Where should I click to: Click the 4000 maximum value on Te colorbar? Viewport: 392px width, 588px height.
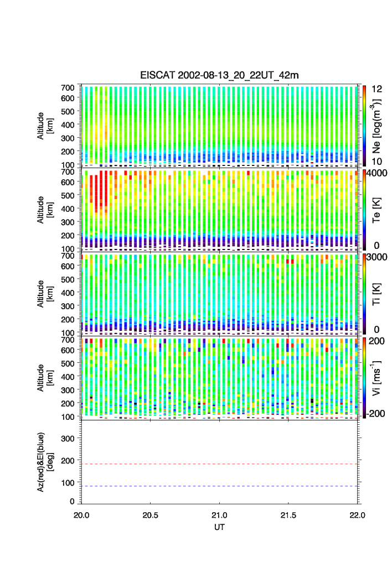coord(377,173)
